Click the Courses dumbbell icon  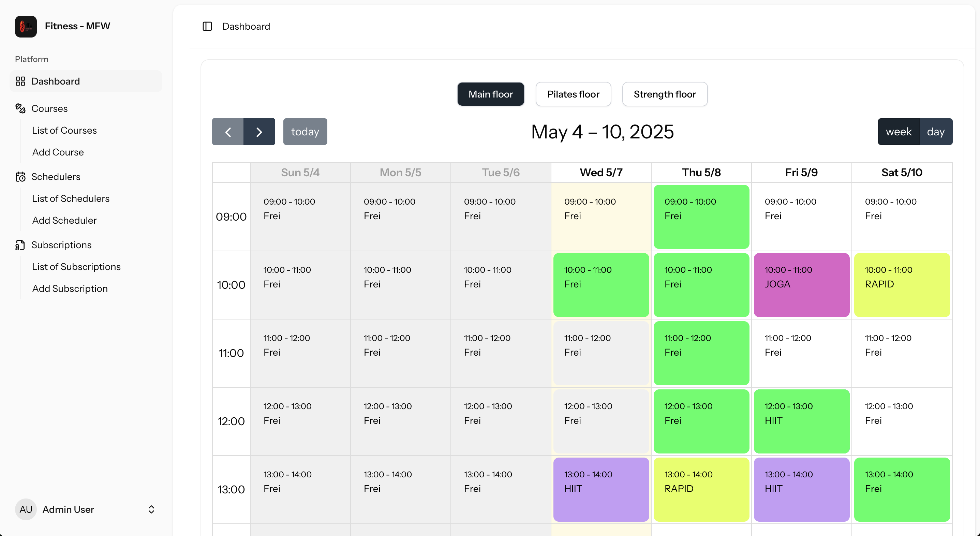[x=20, y=108]
